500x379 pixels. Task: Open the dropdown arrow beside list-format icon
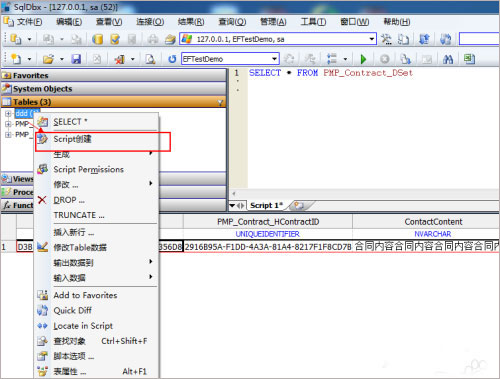coord(345,59)
